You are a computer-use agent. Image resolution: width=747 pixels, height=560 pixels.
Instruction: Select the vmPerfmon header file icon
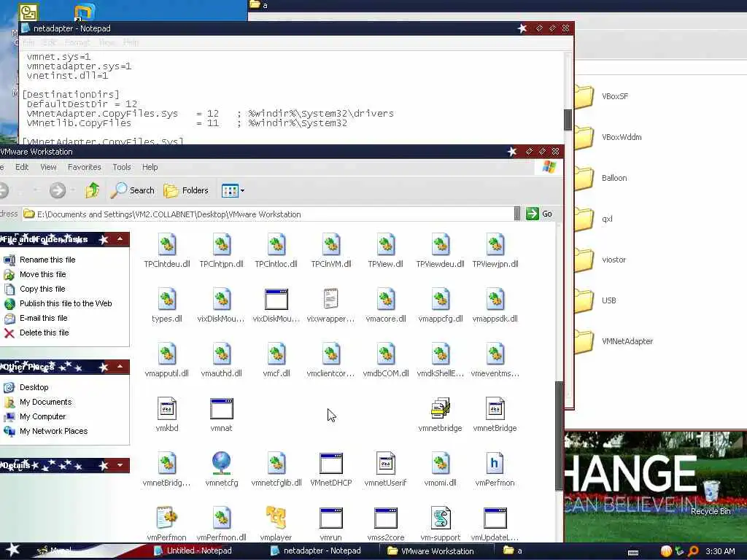click(495, 463)
